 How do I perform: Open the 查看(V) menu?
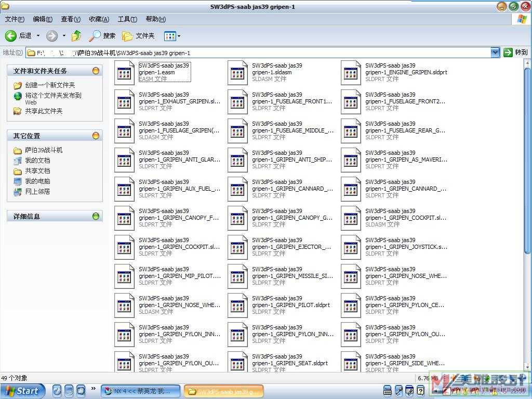pyautogui.click(x=71, y=19)
